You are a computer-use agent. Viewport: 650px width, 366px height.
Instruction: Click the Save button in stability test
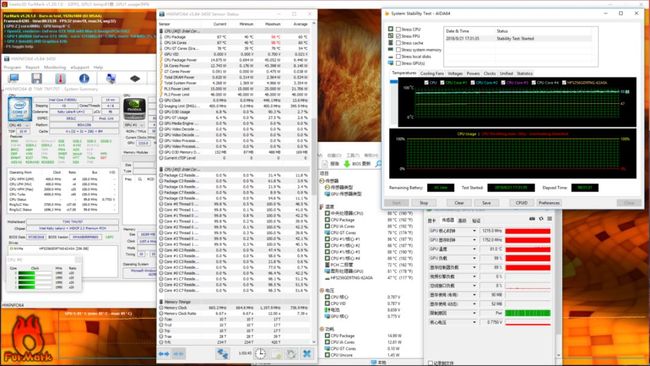pos(486,203)
